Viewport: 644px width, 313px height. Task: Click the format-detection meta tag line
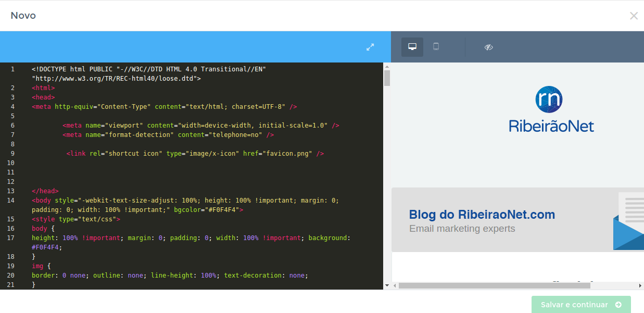point(168,134)
